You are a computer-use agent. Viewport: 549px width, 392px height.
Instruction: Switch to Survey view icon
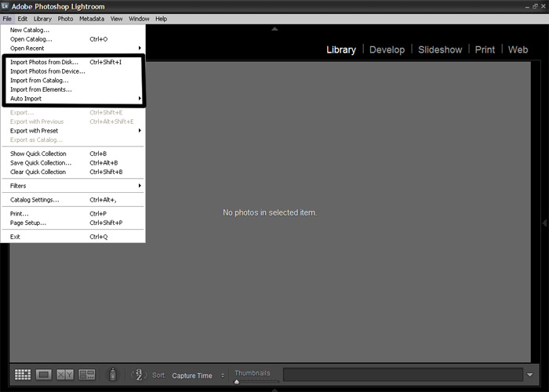pyautogui.click(x=87, y=375)
